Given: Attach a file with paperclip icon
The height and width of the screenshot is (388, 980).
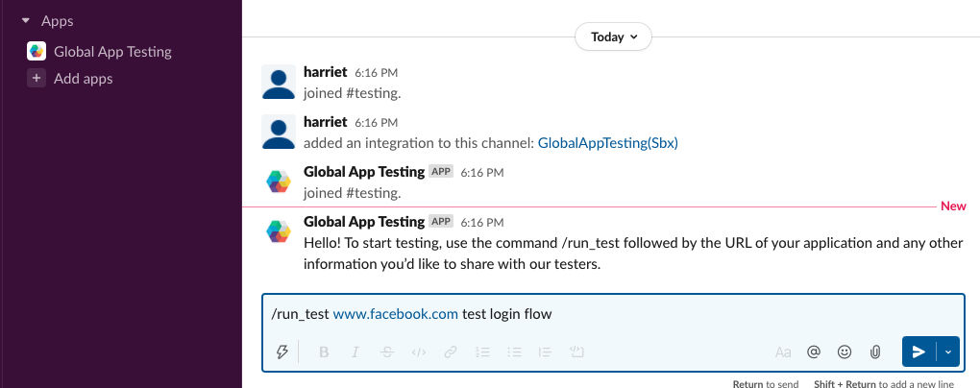Looking at the screenshot, I should coord(875,352).
